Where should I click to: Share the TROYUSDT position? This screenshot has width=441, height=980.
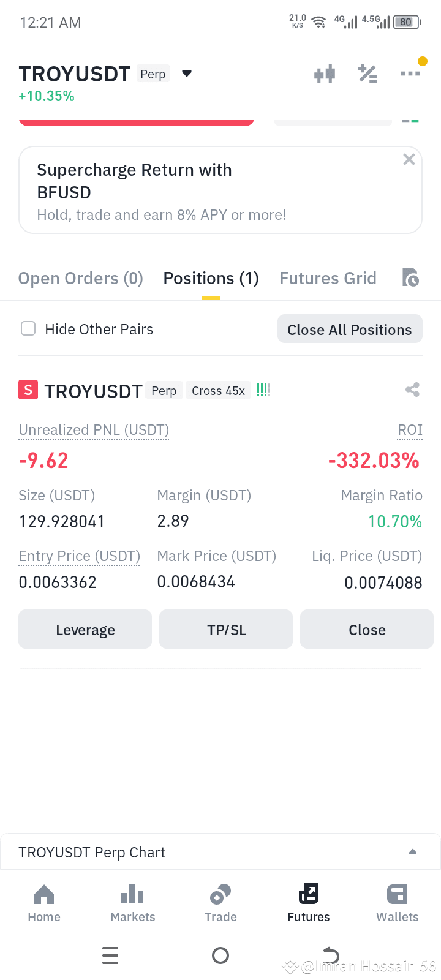click(412, 390)
